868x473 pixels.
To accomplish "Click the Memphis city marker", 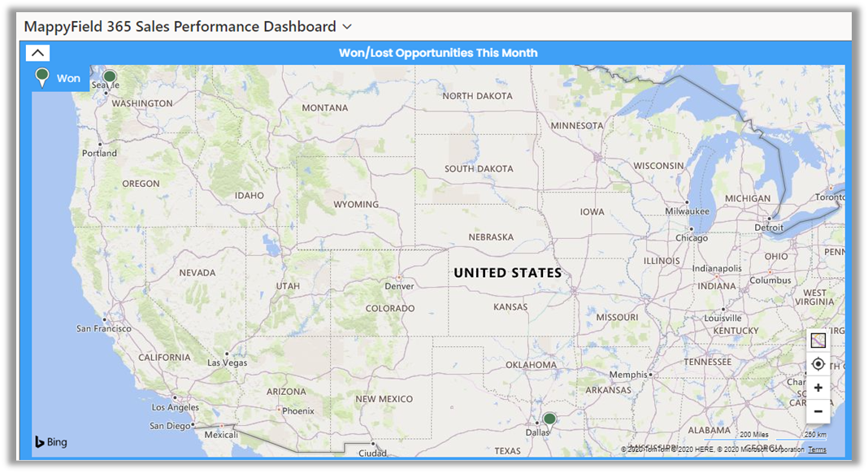I will [x=651, y=375].
